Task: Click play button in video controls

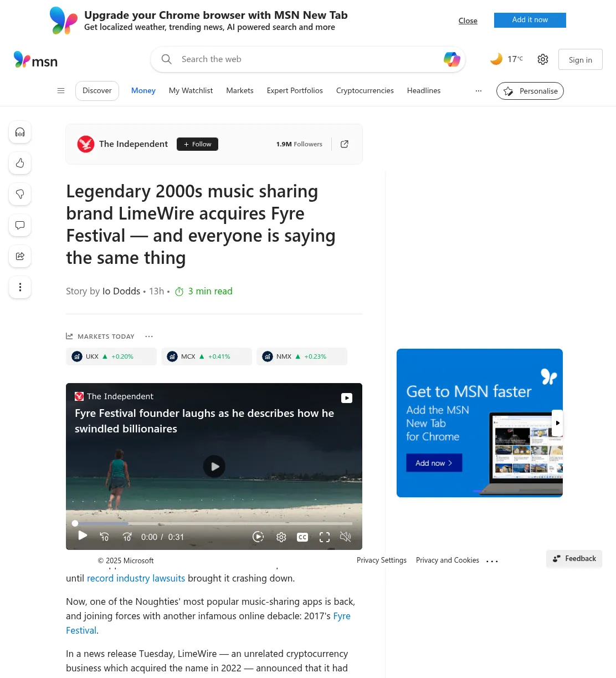Action: (x=83, y=536)
